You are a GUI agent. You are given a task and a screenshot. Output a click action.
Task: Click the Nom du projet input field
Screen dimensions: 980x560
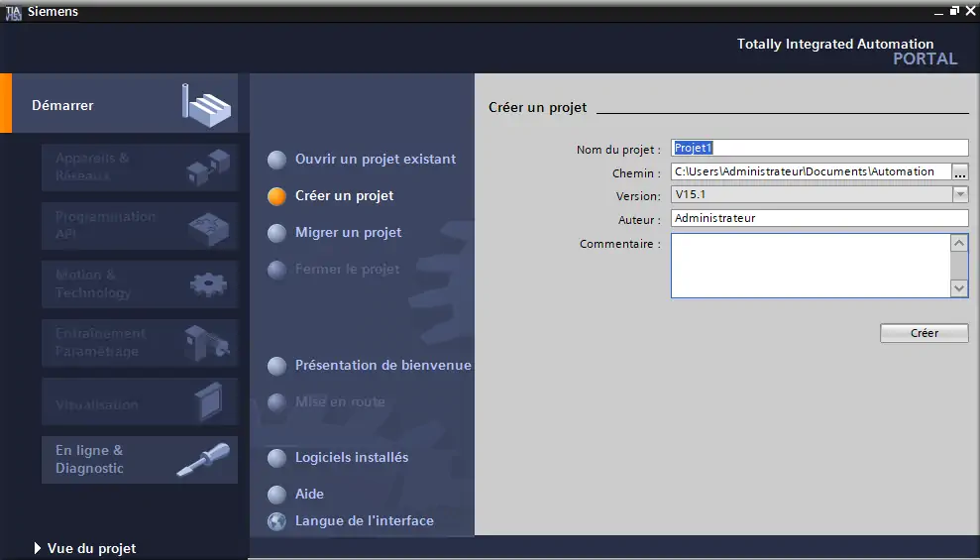coord(819,148)
